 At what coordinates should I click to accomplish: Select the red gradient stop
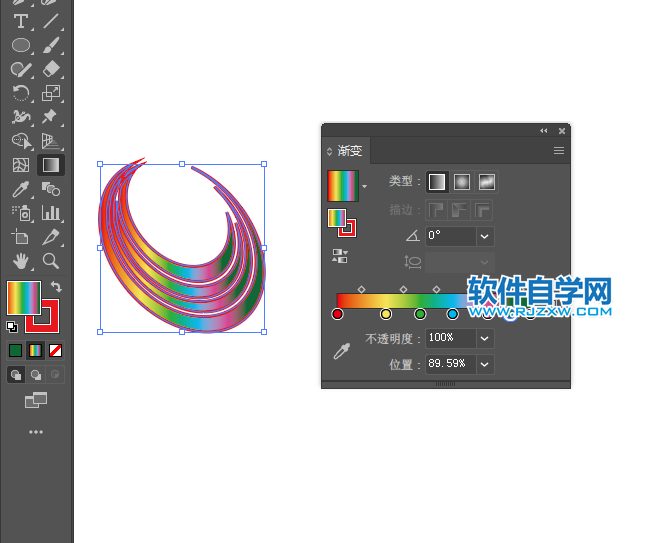pyautogui.click(x=337, y=314)
